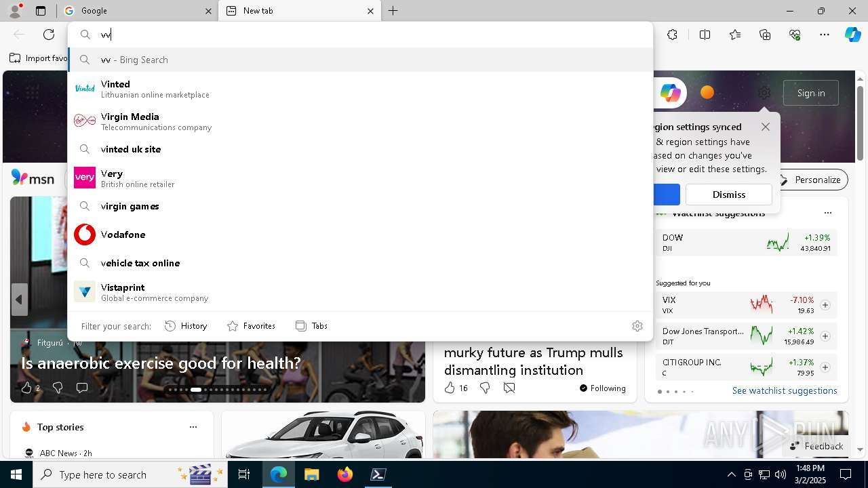868x488 pixels.
Task: Select 'vehicle tax online' suggestion
Action: 360,263
